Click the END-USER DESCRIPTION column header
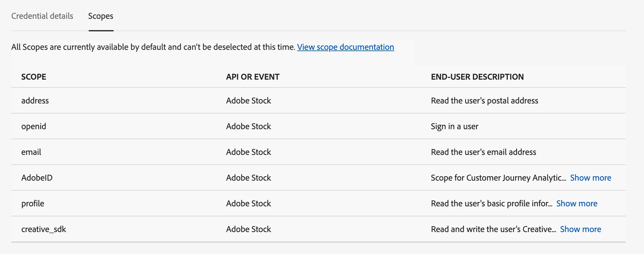 (477, 77)
